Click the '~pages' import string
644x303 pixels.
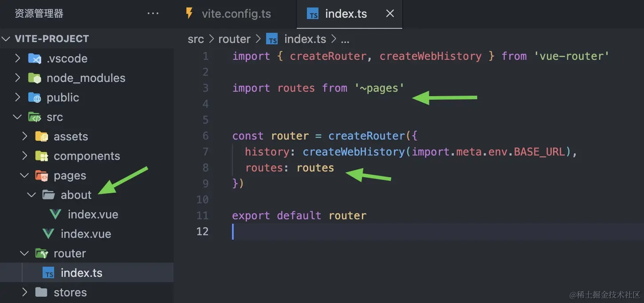(380, 88)
